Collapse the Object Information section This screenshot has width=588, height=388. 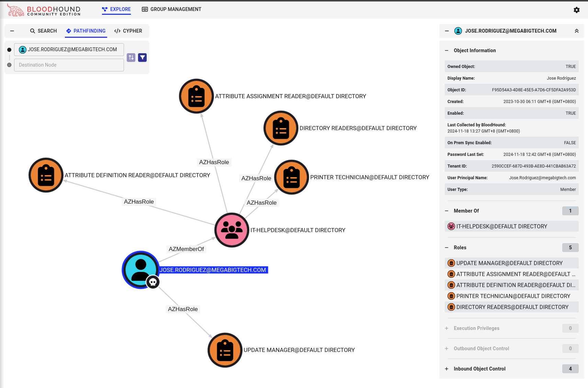click(446, 50)
